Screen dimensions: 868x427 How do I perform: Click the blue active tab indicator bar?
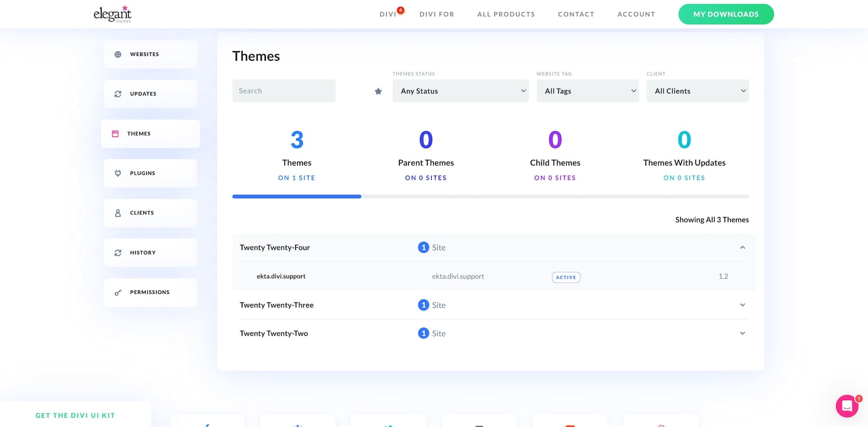297,197
